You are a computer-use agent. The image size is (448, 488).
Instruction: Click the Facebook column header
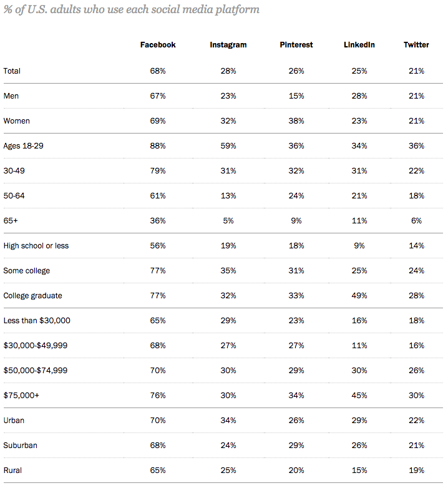[x=158, y=45]
